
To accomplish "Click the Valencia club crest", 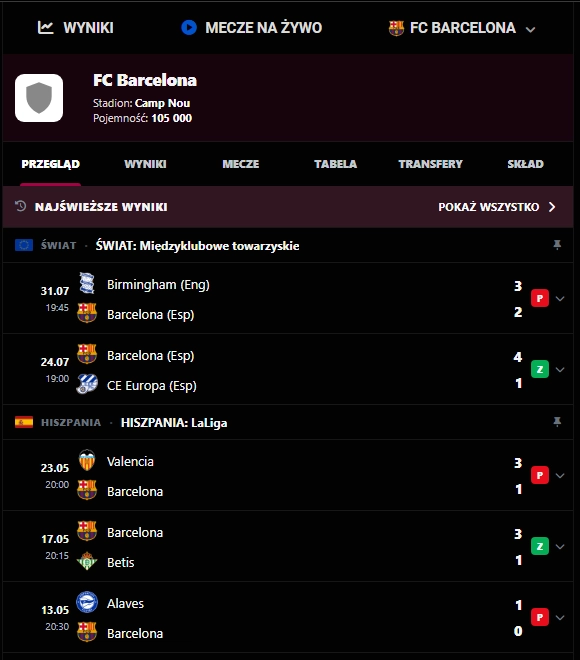I will (x=87, y=460).
